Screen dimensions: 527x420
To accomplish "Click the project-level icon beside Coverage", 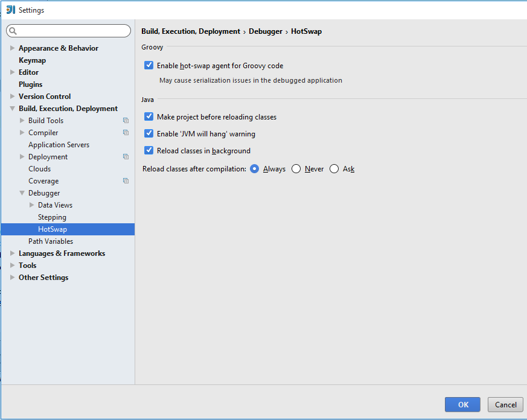I will (x=126, y=181).
